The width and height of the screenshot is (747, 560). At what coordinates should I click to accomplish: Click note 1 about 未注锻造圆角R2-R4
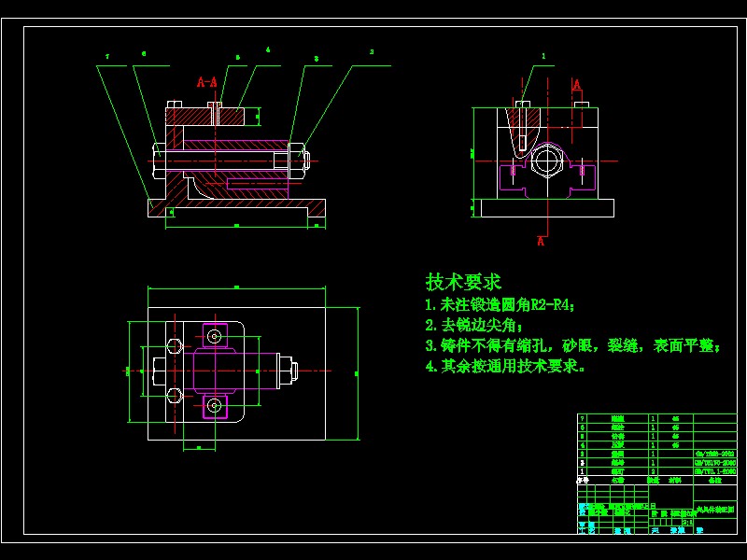coord(500,305)
